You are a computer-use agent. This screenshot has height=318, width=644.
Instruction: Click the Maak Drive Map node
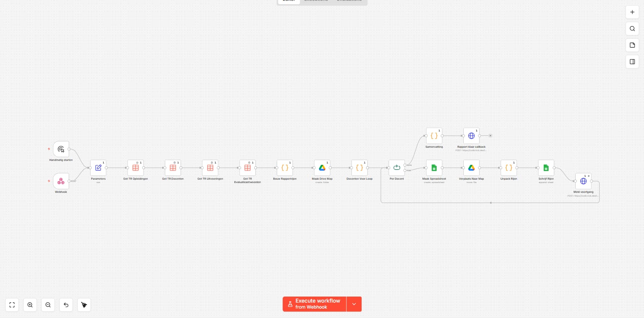[x=322, y=168]
